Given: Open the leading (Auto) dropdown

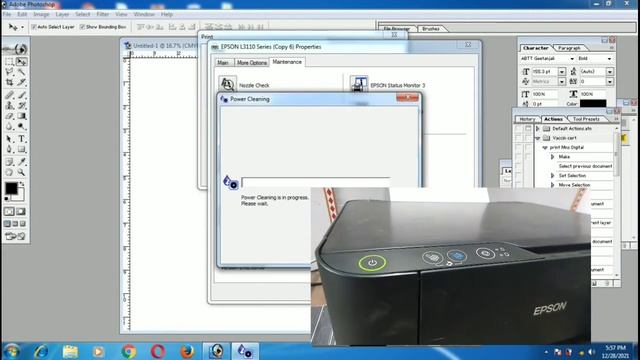Looking at the screenshot, I should 609,72.
